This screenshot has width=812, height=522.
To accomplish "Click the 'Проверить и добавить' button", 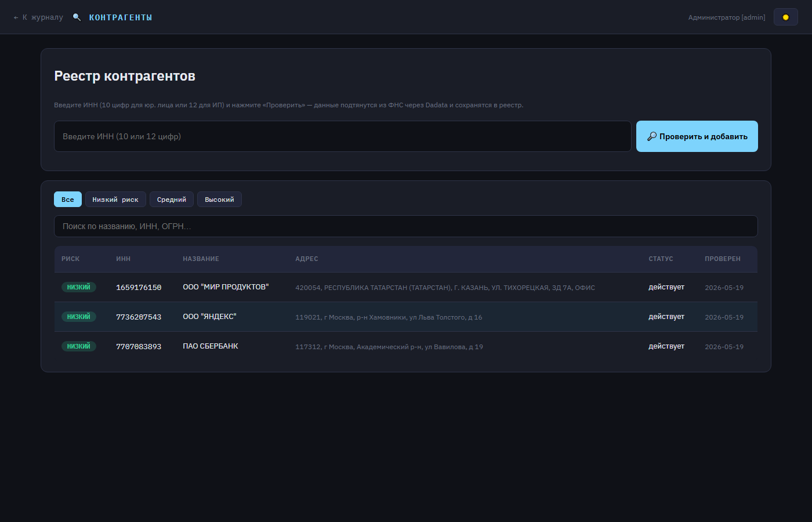I will [x=697, y=136].
